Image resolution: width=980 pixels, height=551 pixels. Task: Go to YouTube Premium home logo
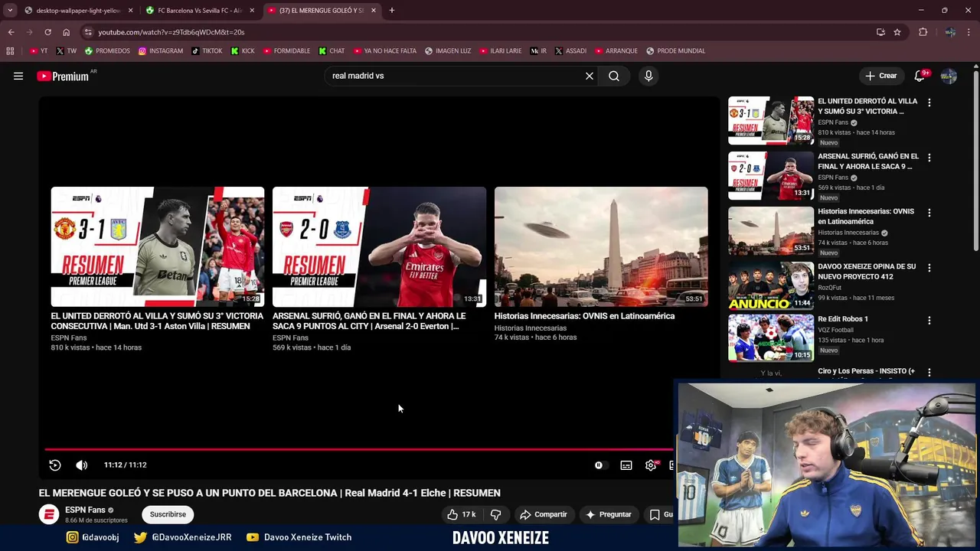[x=63, y=76]
